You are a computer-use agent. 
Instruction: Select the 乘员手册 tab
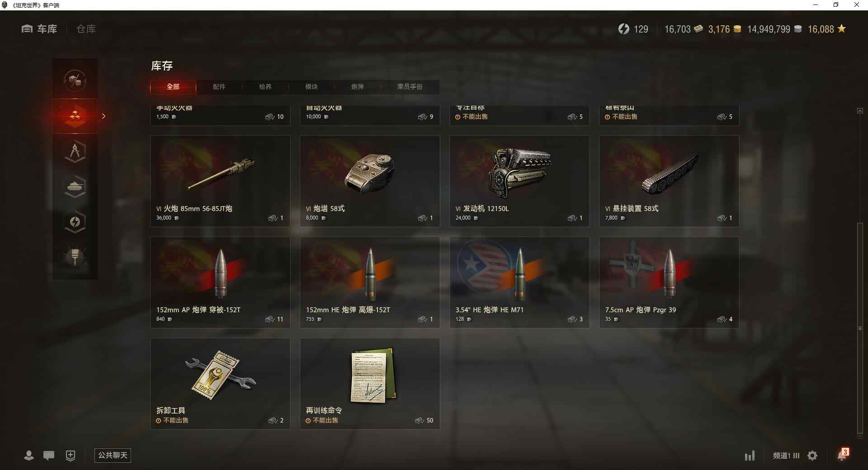coord(410,87)
